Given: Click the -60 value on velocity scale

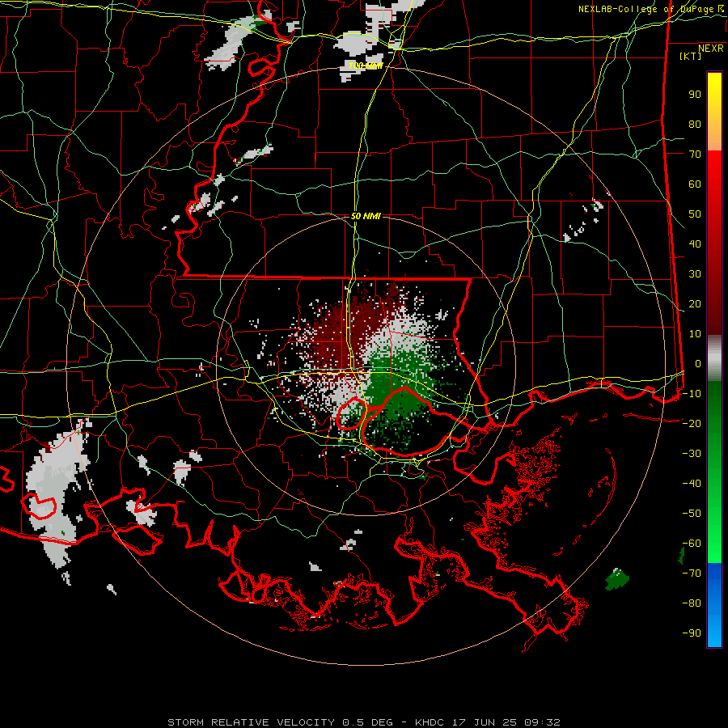Looking at the screenshot, I should (x=692, y=544).
